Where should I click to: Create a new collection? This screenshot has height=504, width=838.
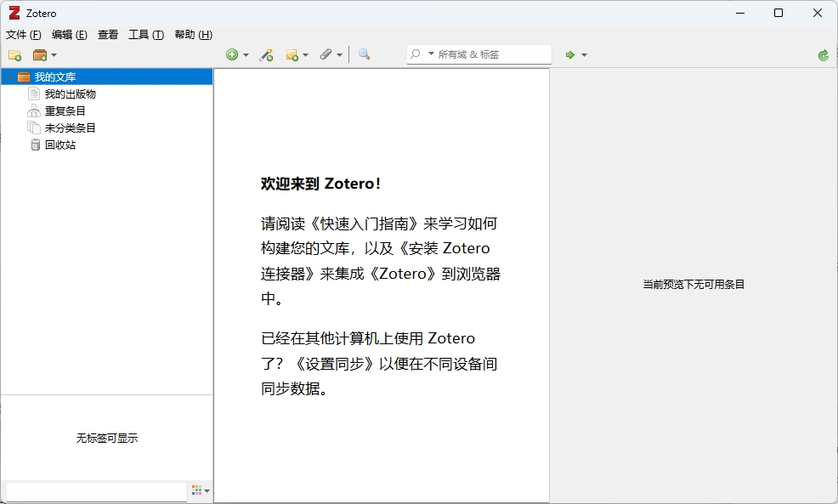point(15,54)
